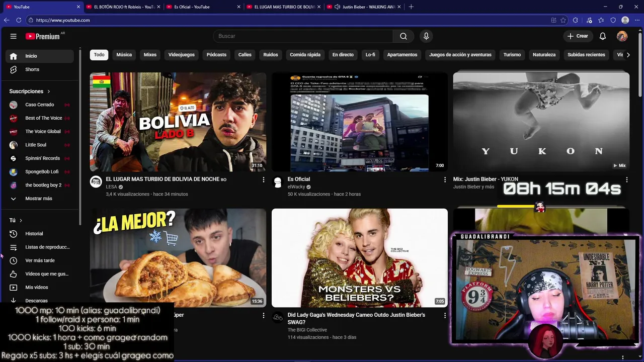This screenshot has width=644, height=362.
Task: Select the Pódcasts filter chip
Action: click(x=216, y=55)
